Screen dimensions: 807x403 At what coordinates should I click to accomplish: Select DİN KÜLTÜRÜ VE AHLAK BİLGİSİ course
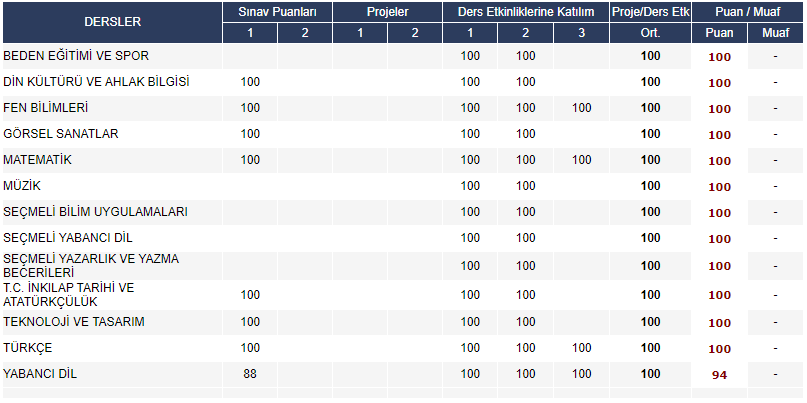(97, 82)
